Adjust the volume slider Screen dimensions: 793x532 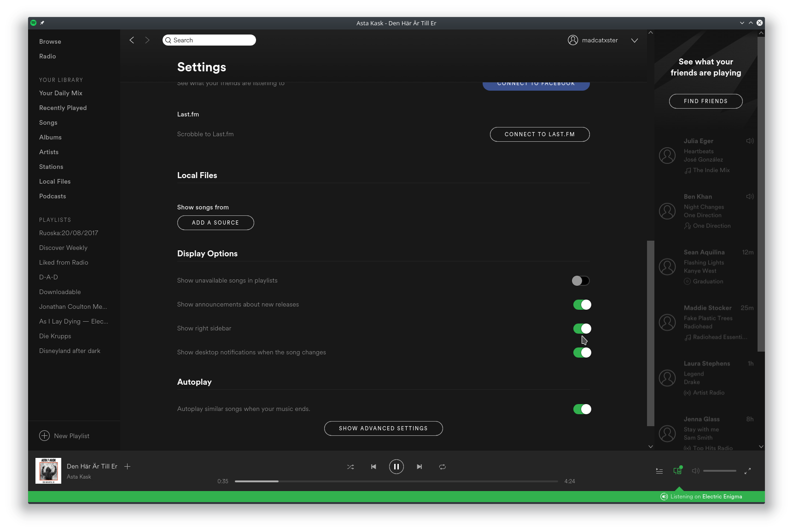pyautogui.click(x=720, y=471)
